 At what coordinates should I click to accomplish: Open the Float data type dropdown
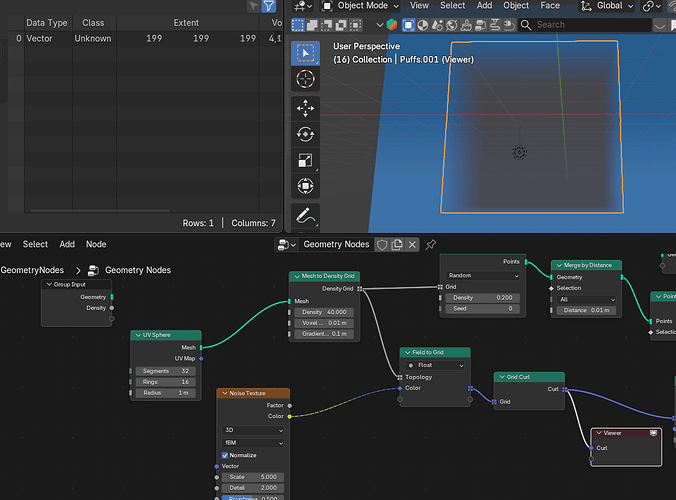(x=435, y=365)
